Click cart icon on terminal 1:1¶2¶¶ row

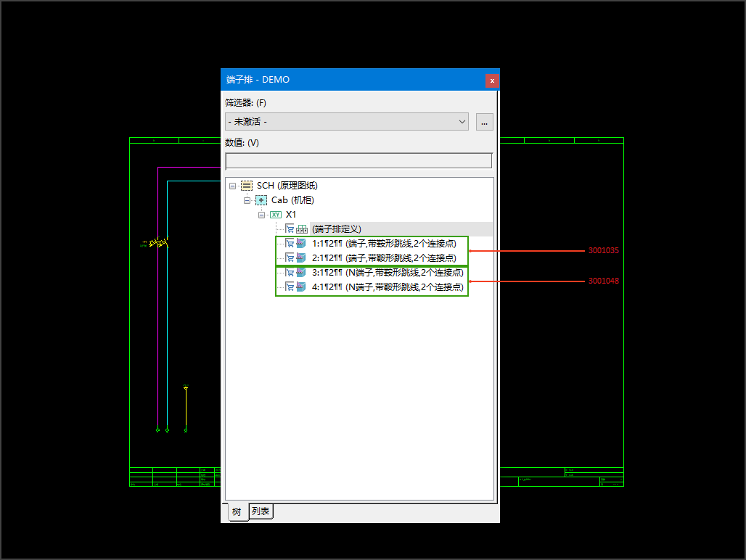click(290, 244)
